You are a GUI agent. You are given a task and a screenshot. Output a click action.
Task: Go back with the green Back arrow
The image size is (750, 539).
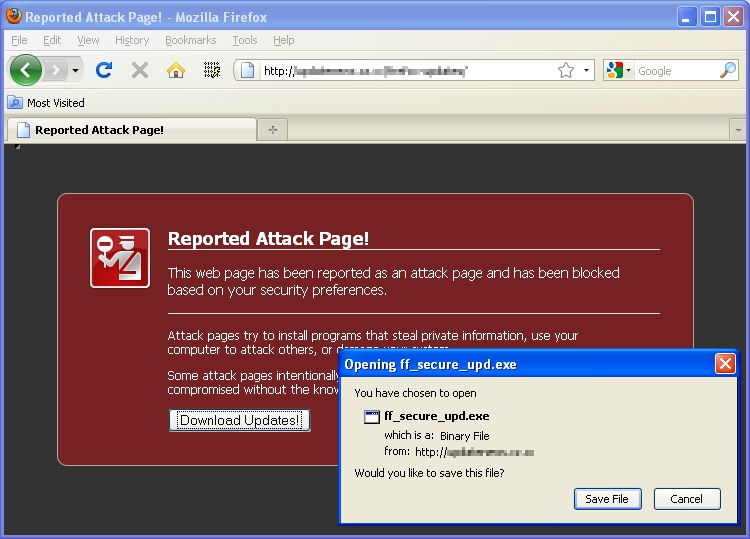click(x=26, y=70)
